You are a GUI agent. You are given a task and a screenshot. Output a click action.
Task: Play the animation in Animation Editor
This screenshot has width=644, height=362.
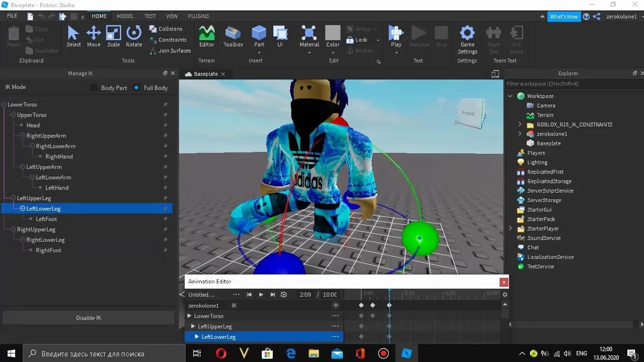(261, 295)
